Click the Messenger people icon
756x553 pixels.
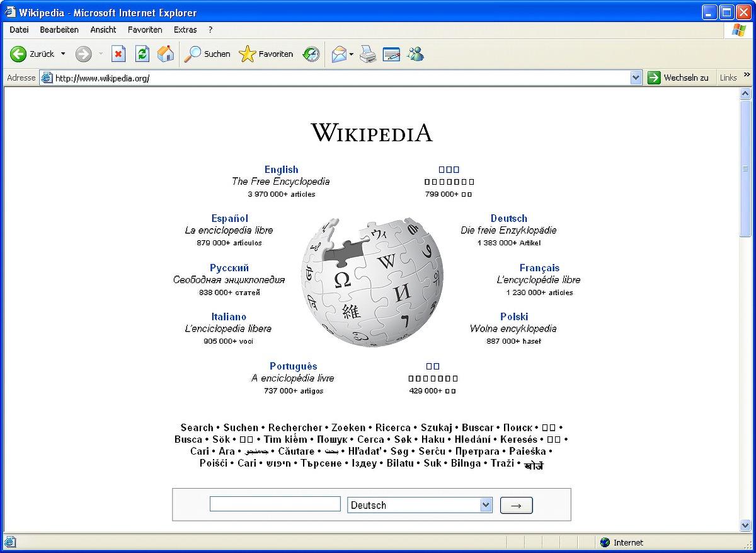[x=416, y=54]
